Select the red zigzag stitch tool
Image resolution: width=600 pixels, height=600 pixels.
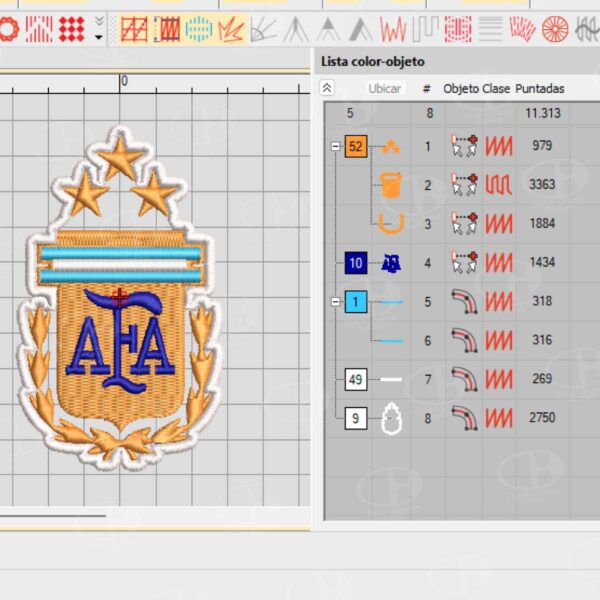point(393,29)
